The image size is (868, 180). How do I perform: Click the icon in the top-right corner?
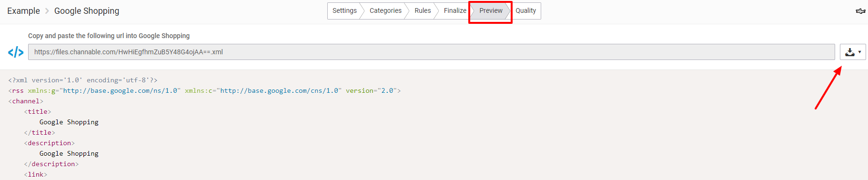[860, 11]
